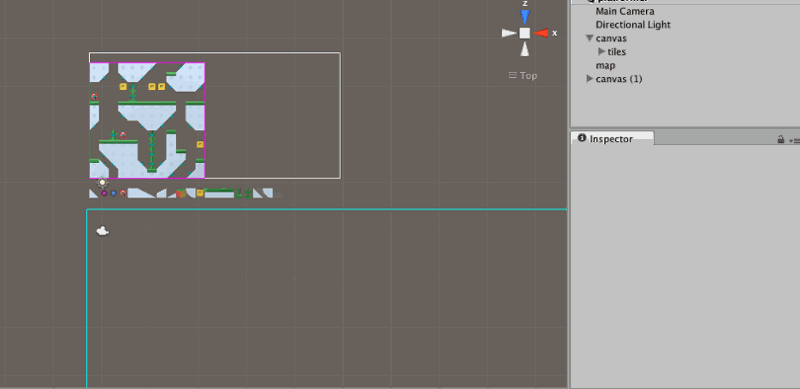Viewport: 800px width, 389px height.
Task: Collapse the canvas hierarchy node
Action: (589, 38)
